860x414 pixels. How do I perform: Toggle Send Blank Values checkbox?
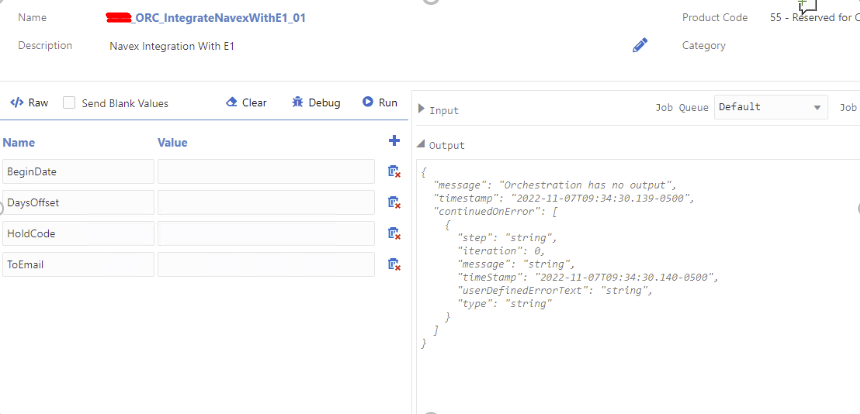pos(69,103)
